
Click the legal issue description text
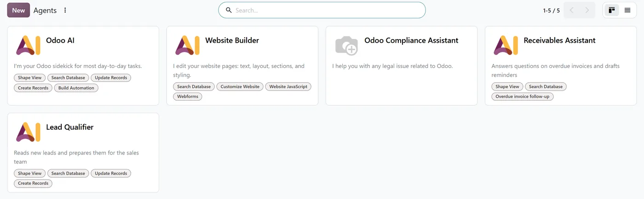[392, 66]
